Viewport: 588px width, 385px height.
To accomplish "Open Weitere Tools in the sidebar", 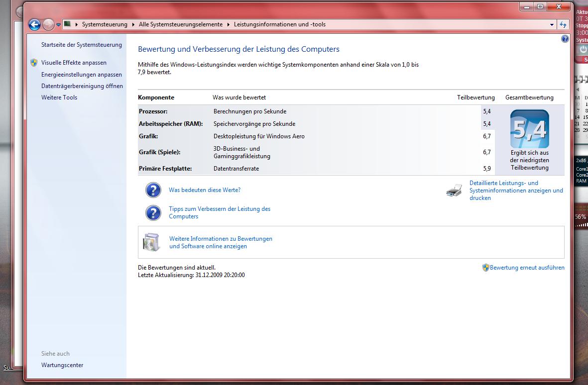I will coord(59,97).
